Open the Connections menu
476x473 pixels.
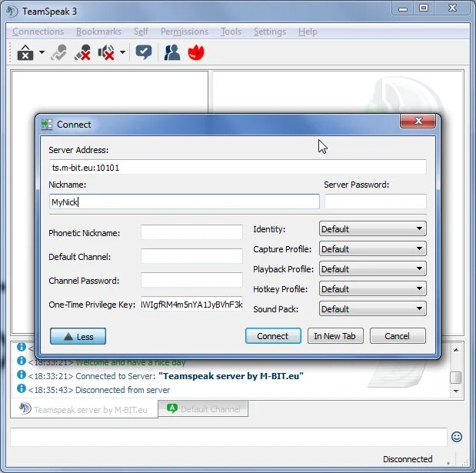[38, 32]
